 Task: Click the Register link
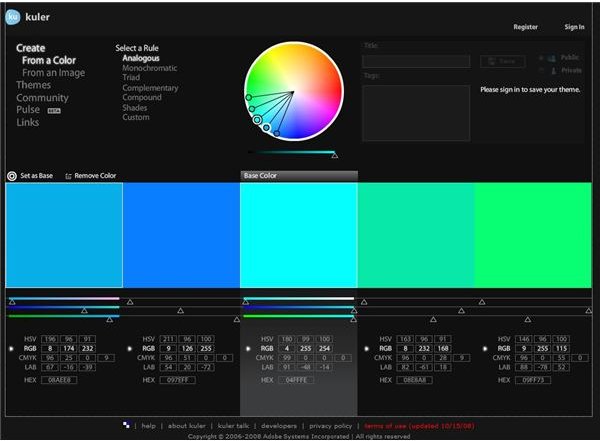point(525,27)
